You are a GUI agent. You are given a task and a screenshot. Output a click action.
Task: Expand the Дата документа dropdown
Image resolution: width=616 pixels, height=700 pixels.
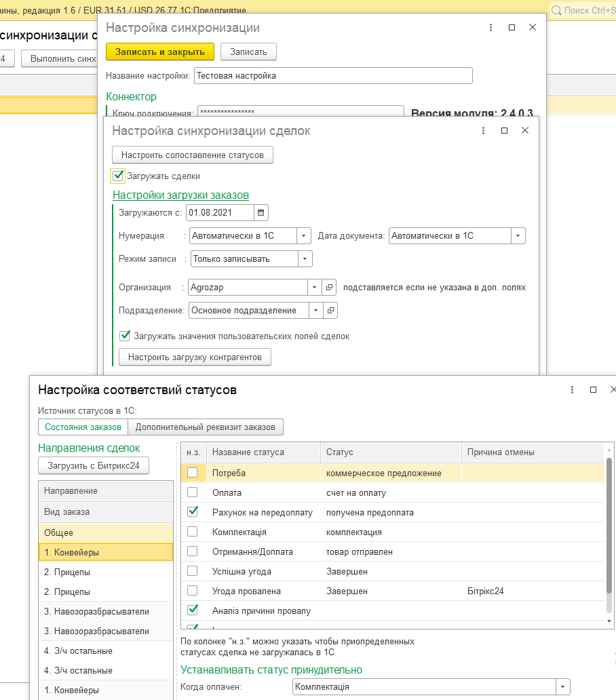518,236
